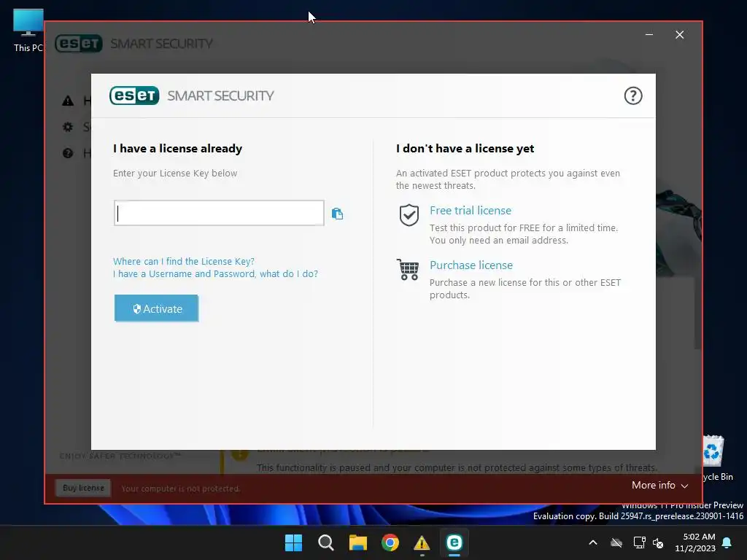Select the Recycle Bin desktop icon
The height and width of the screenshot is (560, 747).
click(716, 458)
